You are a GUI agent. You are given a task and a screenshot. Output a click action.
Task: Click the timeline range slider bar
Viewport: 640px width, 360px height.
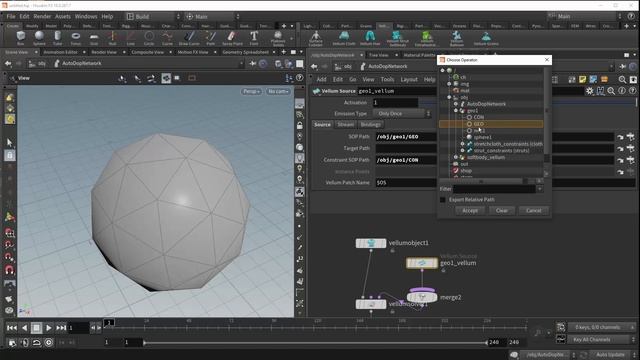pos(315,342)
